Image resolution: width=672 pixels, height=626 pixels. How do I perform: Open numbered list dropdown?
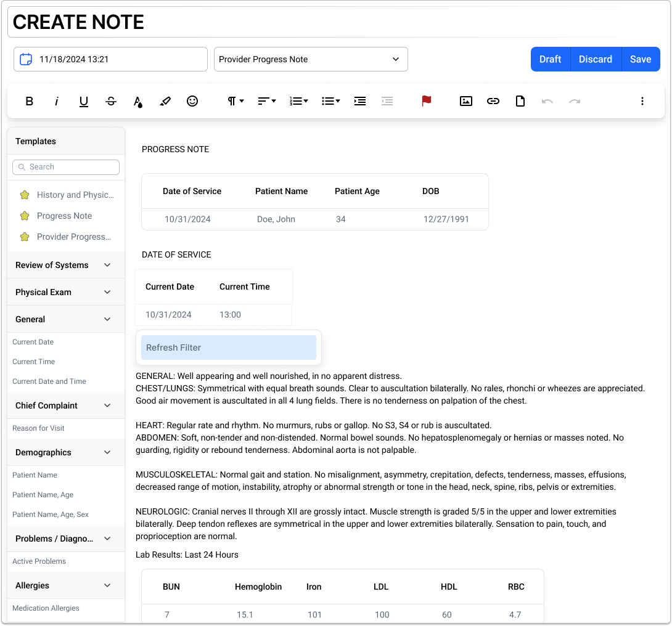(x=299, y=101)
